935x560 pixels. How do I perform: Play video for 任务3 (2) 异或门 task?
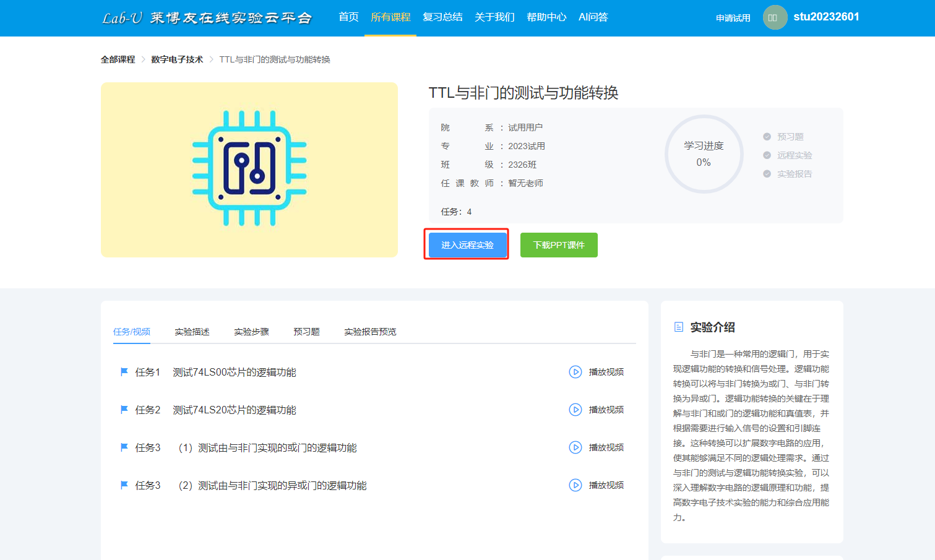575,485
